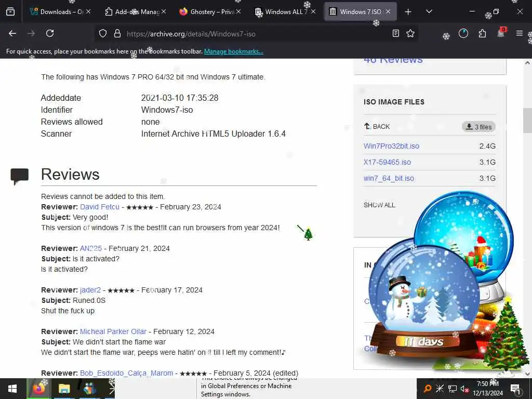Open the tracking protection shield icon
The height and width of the screenshot is (399, 532).
pos(103,33)
